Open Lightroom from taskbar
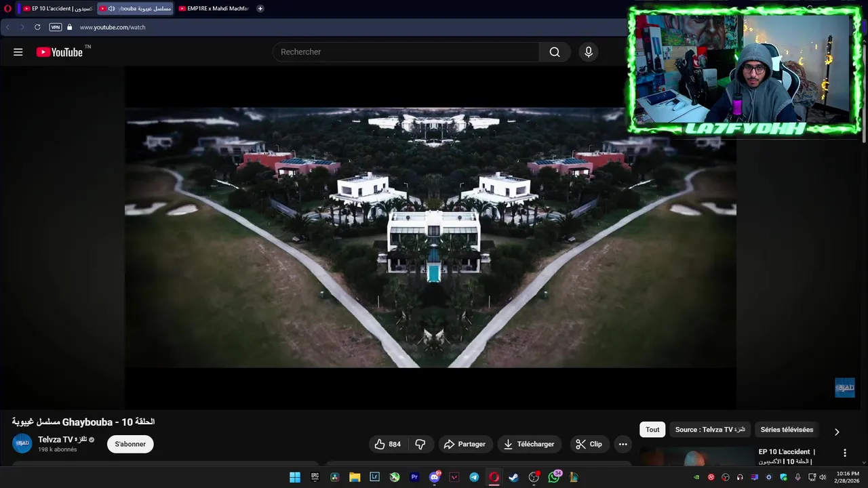This screenshot has width=868, height=488. pyautogui.click(x=374, y=477)
